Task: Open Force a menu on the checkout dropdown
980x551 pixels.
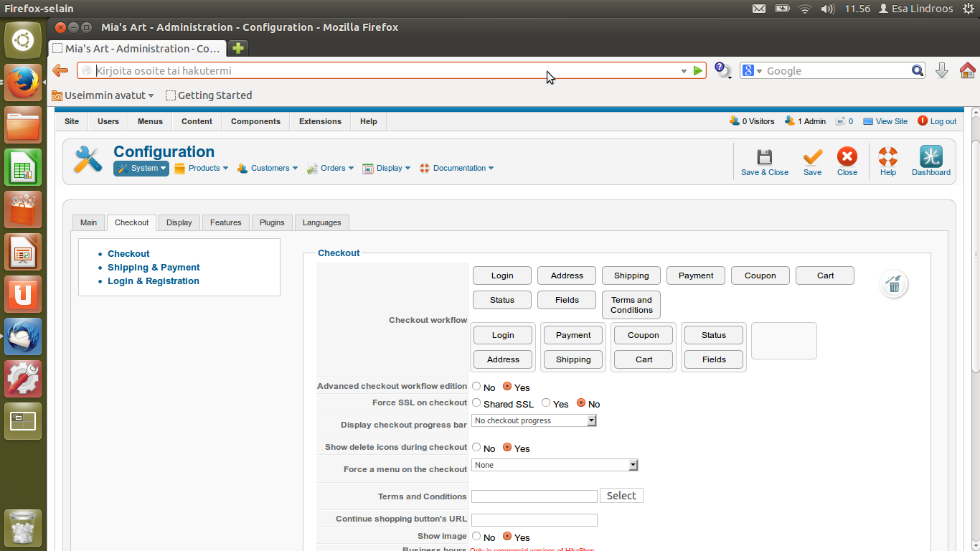Action: point(555,465)
